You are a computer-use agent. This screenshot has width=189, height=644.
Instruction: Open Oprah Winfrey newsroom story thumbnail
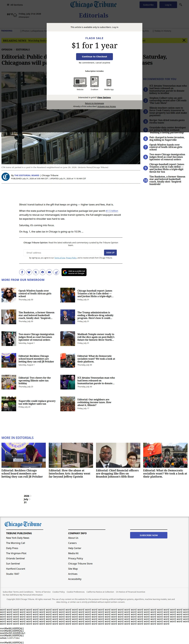click(x=9, y=295)
